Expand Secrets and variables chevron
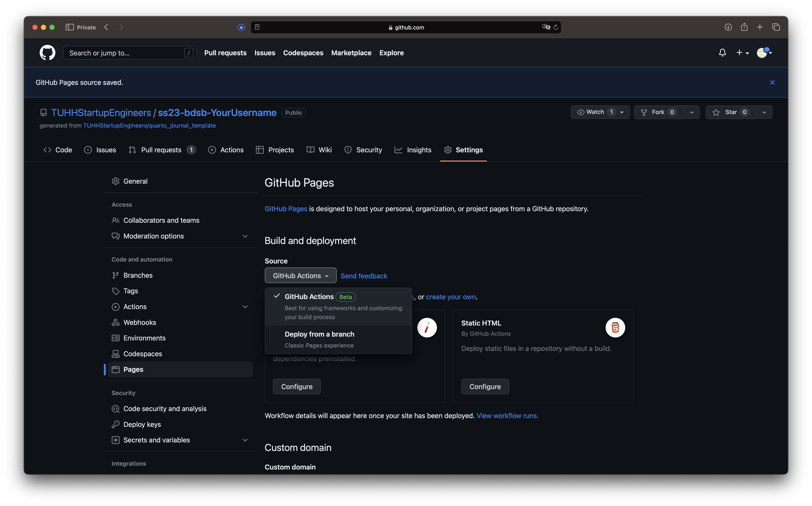 pos(245,440)
